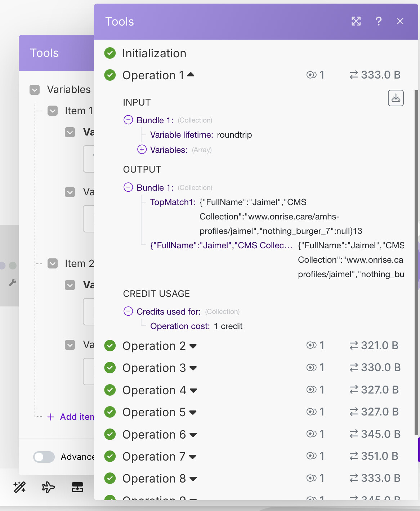The image size is (420, 511).
Task: Collapse the output Bundle 1 collection
Action: (x=128, y=187)
